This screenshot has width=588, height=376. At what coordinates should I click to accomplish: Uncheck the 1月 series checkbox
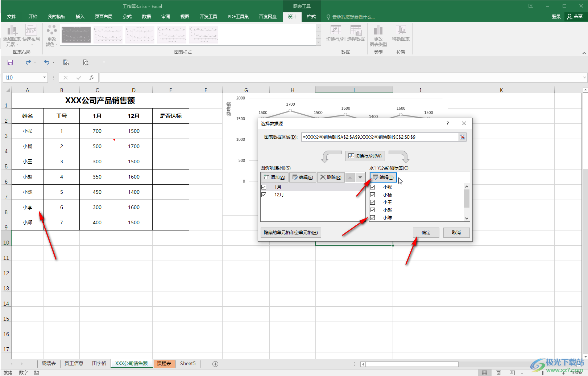click(x=264, y=187)
